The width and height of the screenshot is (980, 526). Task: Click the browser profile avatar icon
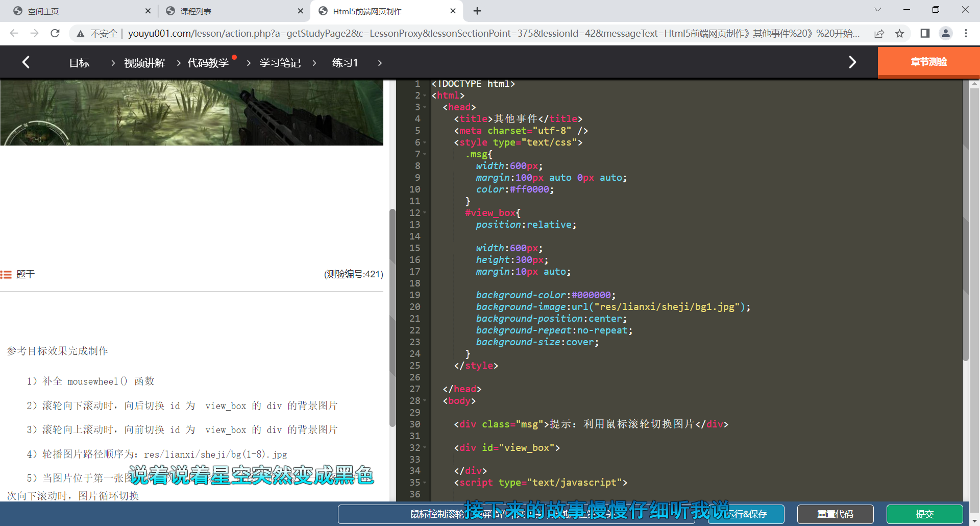point(946,33)
